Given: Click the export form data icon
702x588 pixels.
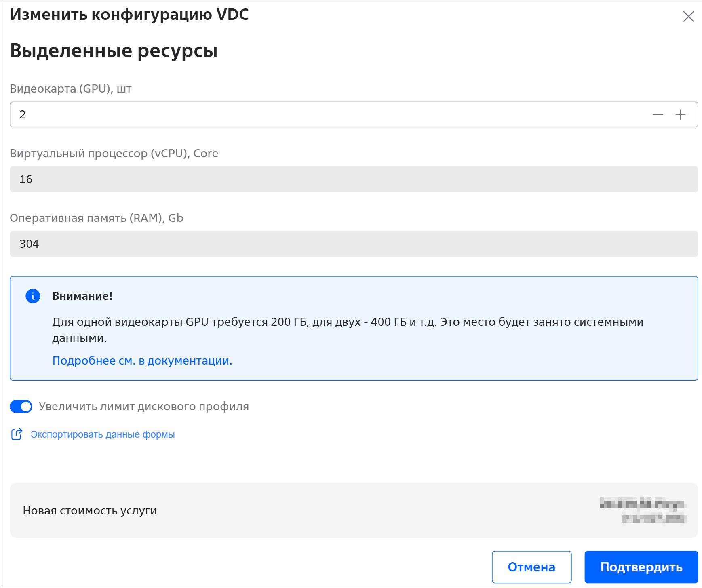Looking at the screenshot, I should pos(17,434).
